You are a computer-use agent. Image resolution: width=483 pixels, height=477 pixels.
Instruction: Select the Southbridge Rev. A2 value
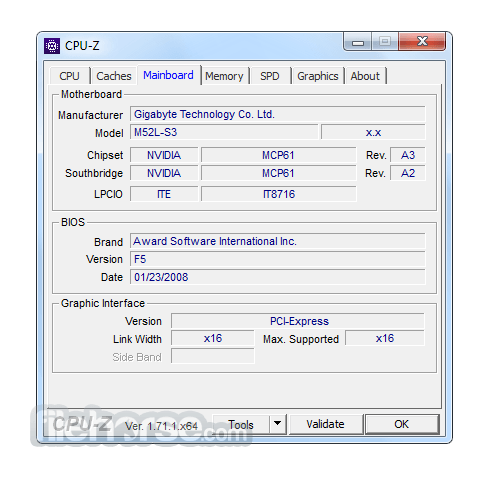[408, 173]
